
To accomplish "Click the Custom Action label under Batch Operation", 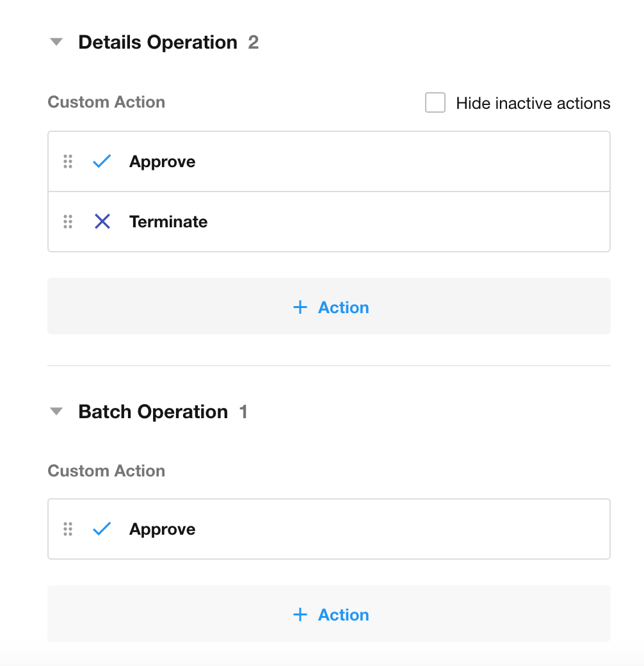I will coord(106,471).
